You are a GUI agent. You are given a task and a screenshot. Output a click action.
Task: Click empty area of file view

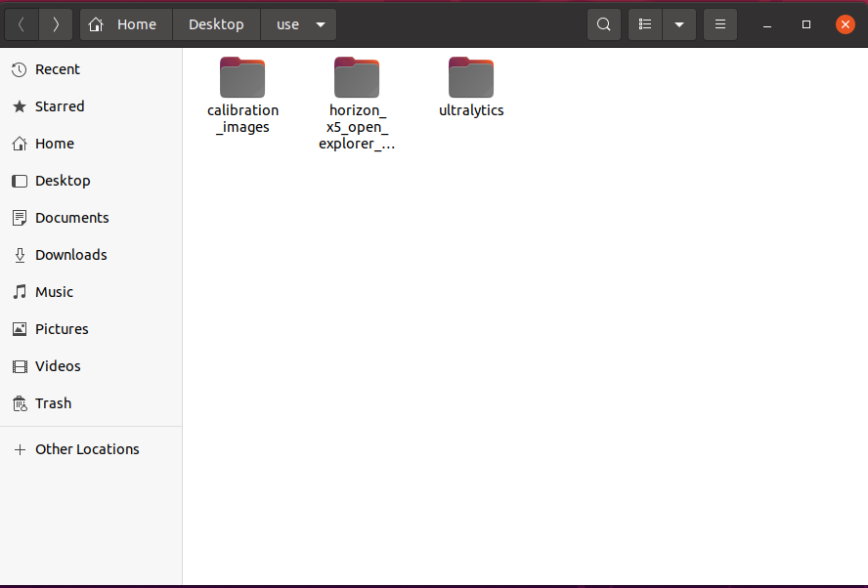pos(528,371)
